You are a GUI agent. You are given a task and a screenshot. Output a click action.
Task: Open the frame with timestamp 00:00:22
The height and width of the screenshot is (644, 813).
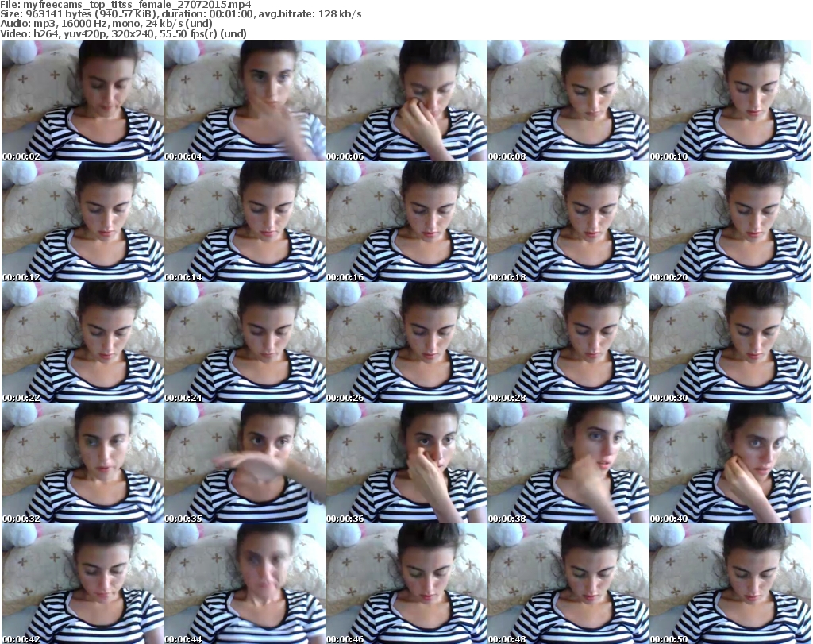tap(83, 342)
